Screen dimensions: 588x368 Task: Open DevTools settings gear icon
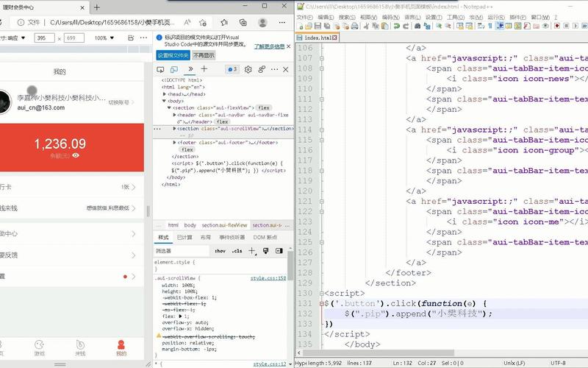pos(248,69)
